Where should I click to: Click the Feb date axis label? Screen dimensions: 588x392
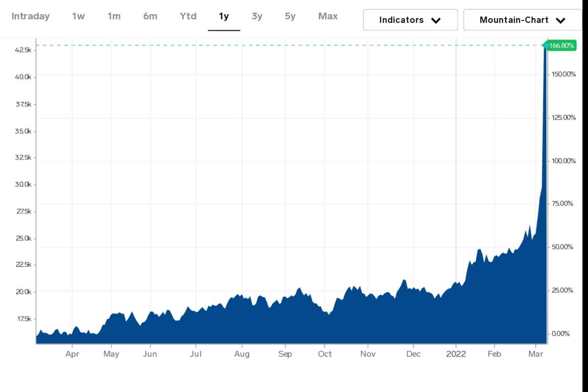point(494,354)
